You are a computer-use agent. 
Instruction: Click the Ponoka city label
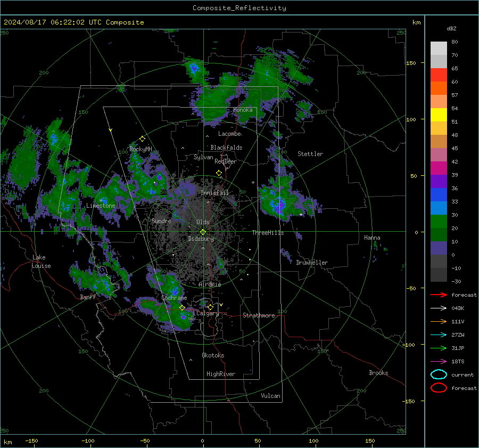click(243, 110)
